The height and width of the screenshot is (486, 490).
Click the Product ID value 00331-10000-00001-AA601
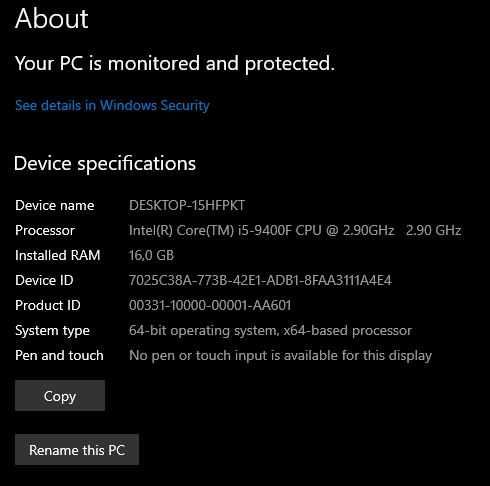[x=210, y=305]
